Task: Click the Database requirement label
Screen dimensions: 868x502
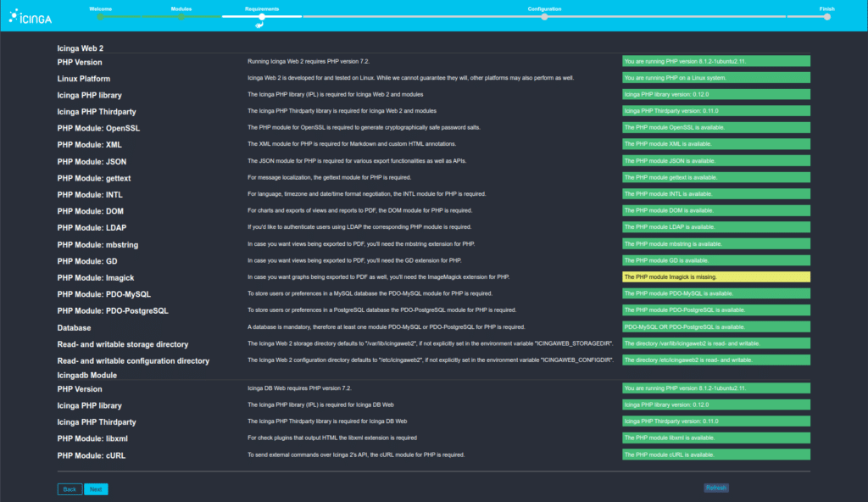Action: (x=75, y=328)
